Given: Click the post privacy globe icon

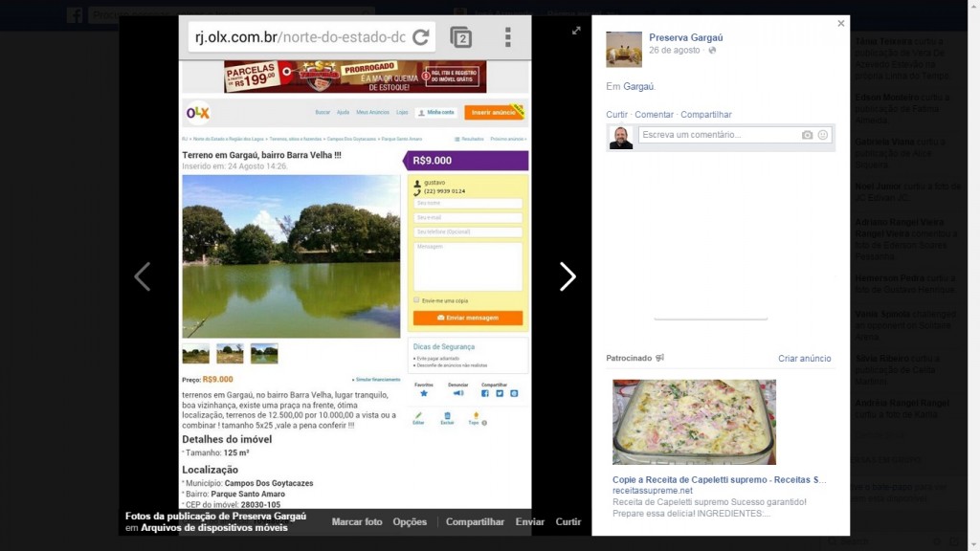Looking at the screenshot, I should 712,50.
